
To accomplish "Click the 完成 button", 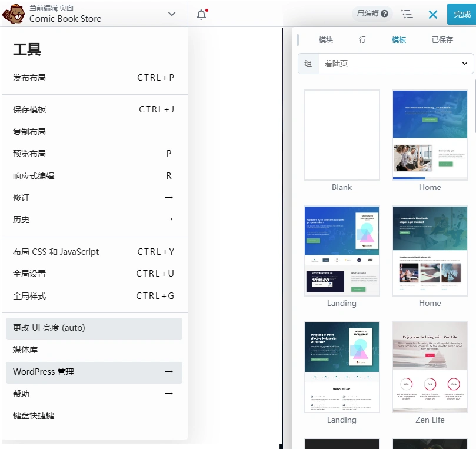I will click(460, 12).
